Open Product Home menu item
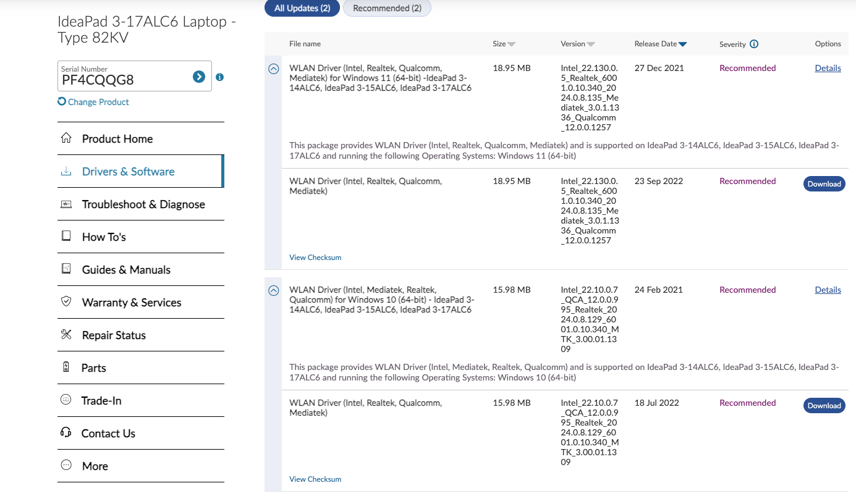 click(141, 138)
